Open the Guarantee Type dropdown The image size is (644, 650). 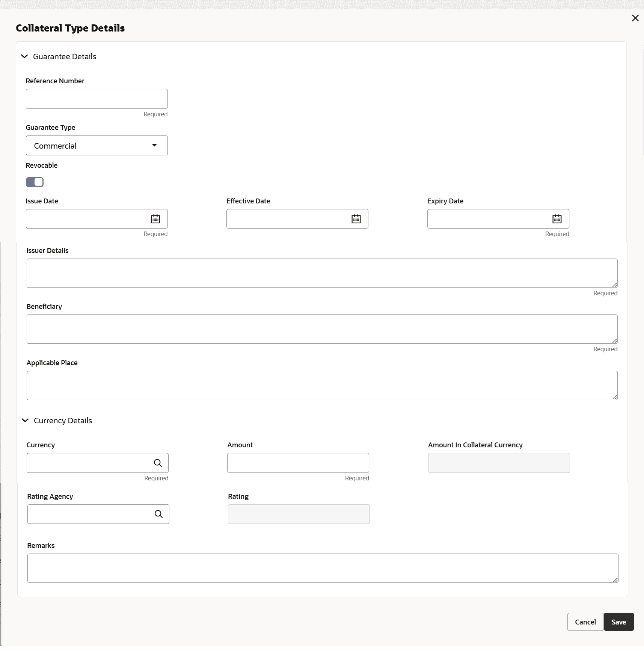tap(97, 146)
